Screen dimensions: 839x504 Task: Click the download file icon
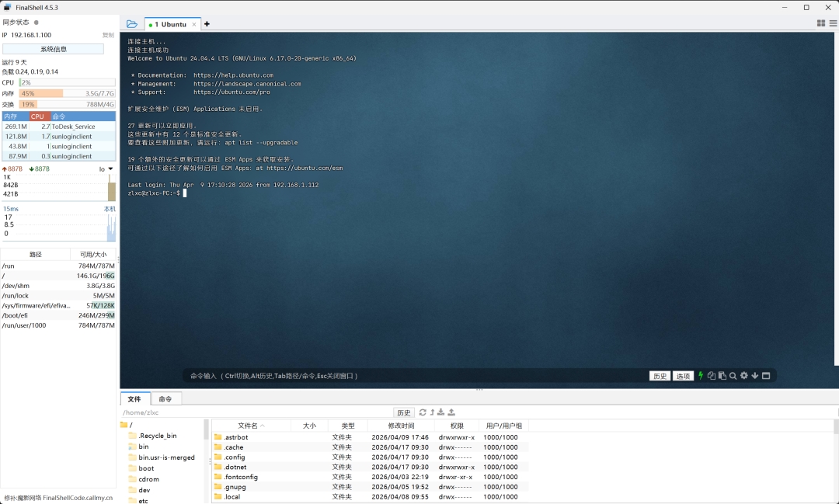441,412
